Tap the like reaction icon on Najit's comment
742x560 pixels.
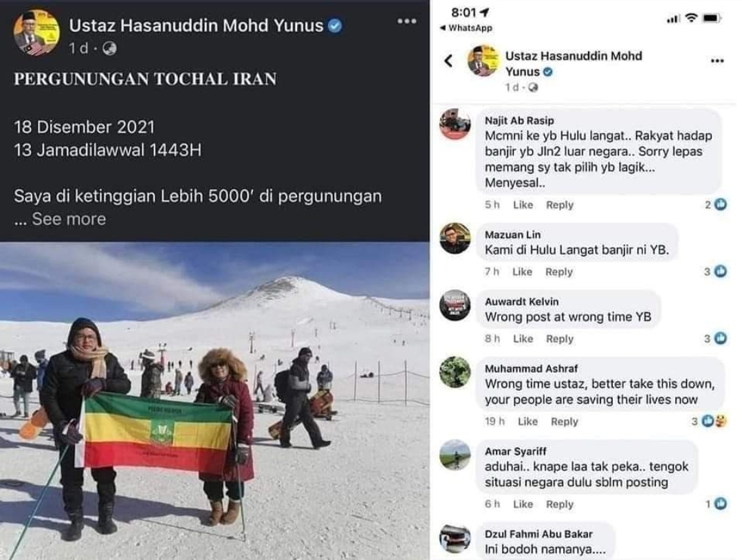coord(720,204)
